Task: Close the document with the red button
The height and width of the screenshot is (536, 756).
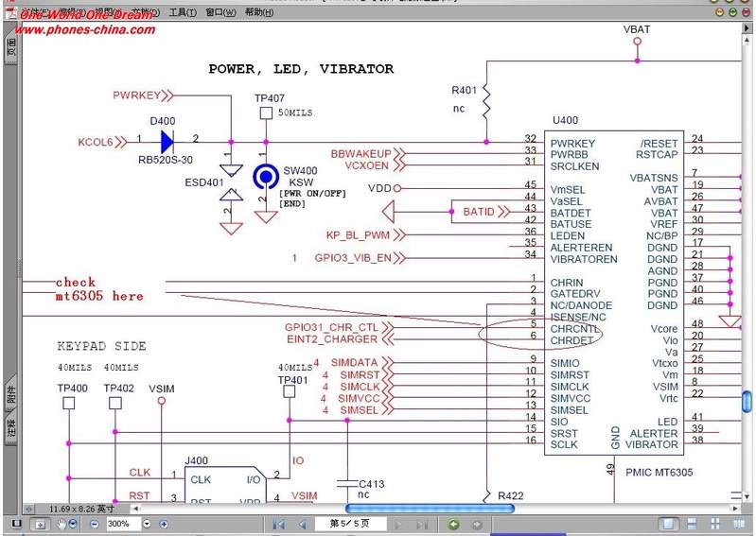Action: click(747, 12)
